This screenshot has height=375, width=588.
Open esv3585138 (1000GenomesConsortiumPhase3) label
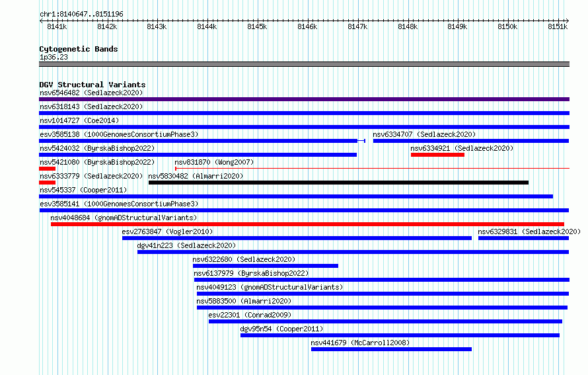coord(119,134)
